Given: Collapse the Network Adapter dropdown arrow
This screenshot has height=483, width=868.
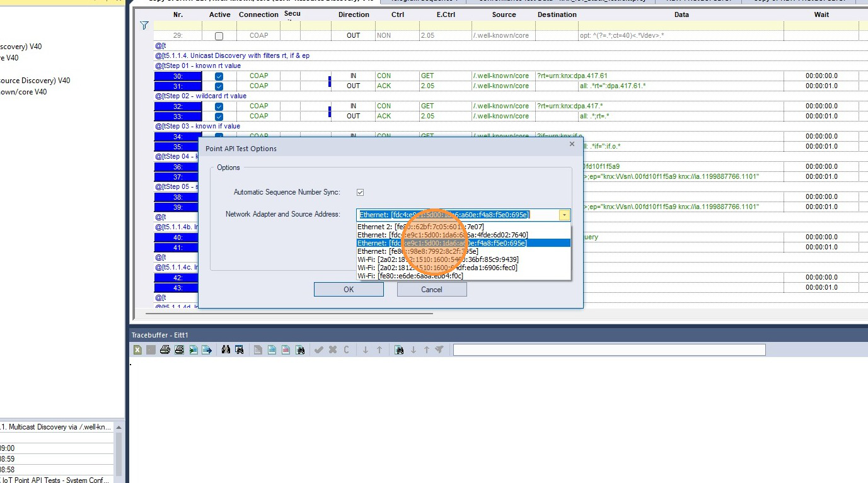Looking at the screenshot, I should (x=564, y=215).
